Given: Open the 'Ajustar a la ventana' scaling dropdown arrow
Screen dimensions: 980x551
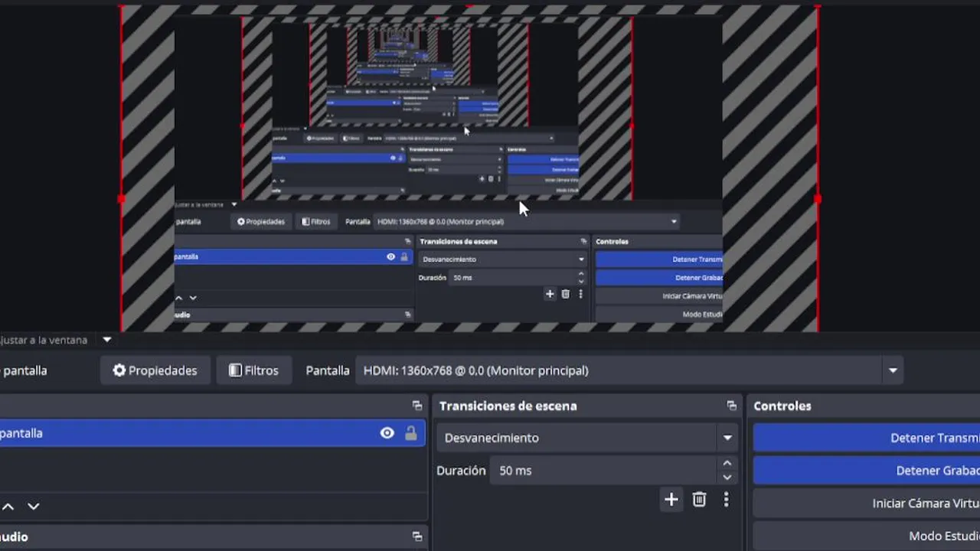Looking at the screenshot, I should coord(107,340).
